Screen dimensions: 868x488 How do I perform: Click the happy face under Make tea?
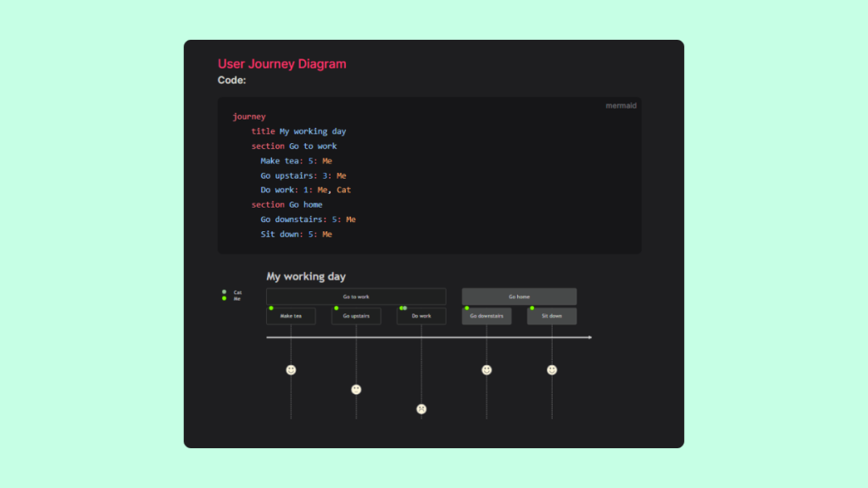[x=291, y=370]
